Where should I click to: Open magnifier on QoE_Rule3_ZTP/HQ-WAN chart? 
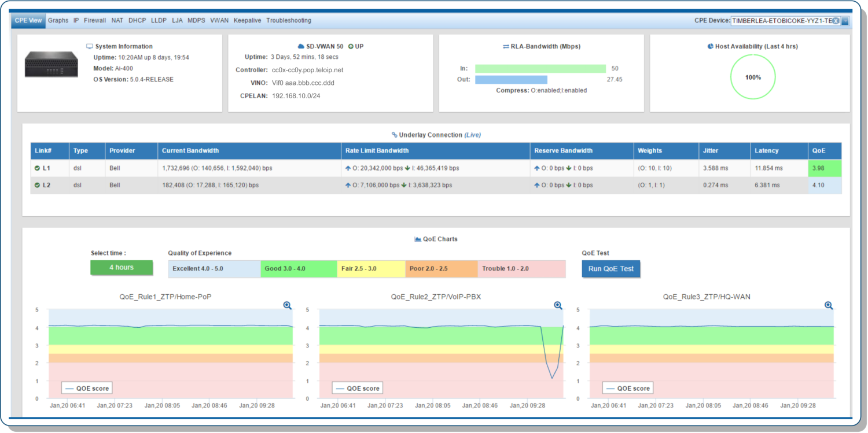click(x=829, y=305)
